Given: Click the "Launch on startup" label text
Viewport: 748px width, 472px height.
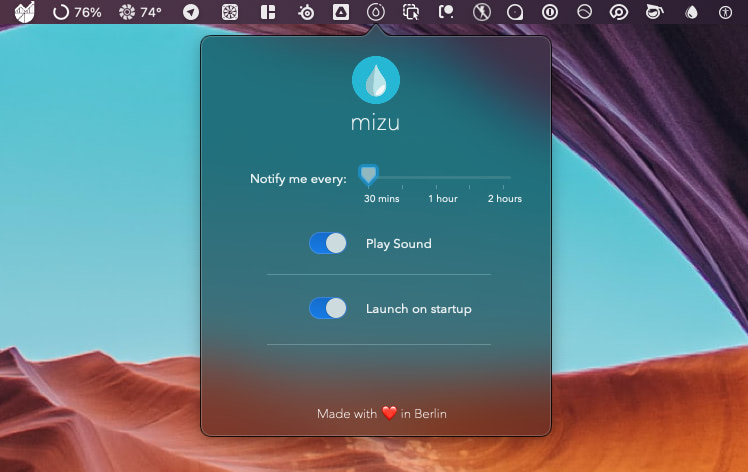Looking at the screenshot, I should 419,309.
